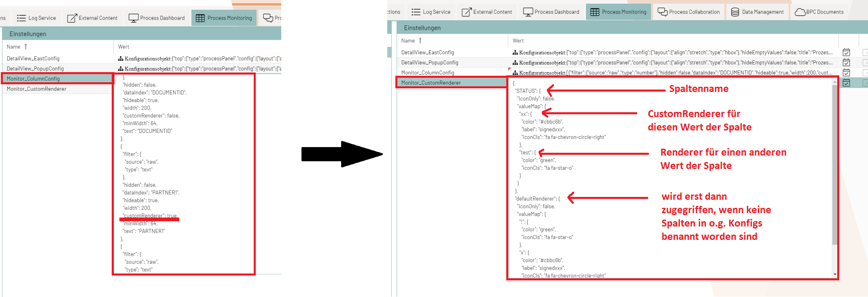868x297 pixels.
Task: Click calendar-check icon in DetailView_EastConfig row
Action: tap(846, 52)
